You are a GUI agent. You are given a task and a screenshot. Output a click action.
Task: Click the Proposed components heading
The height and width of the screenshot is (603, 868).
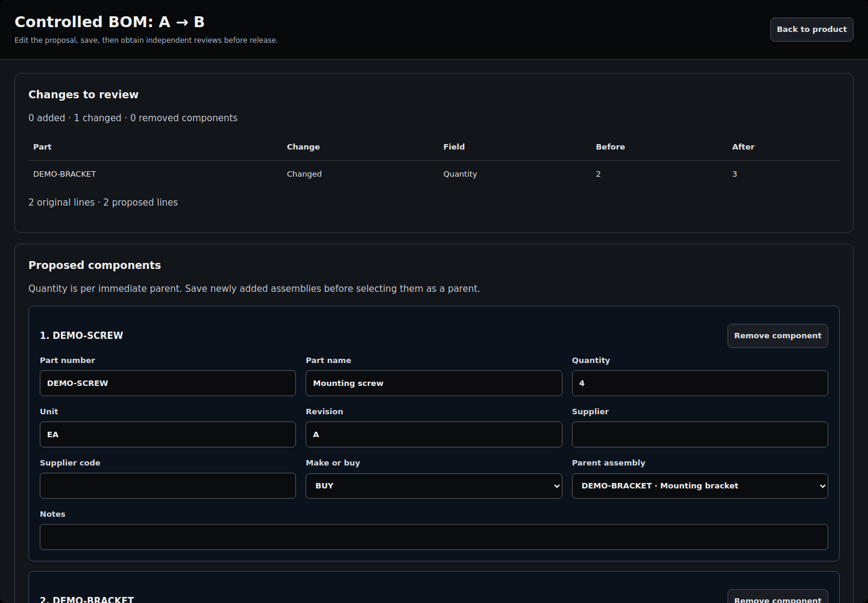tap(95, 265)
